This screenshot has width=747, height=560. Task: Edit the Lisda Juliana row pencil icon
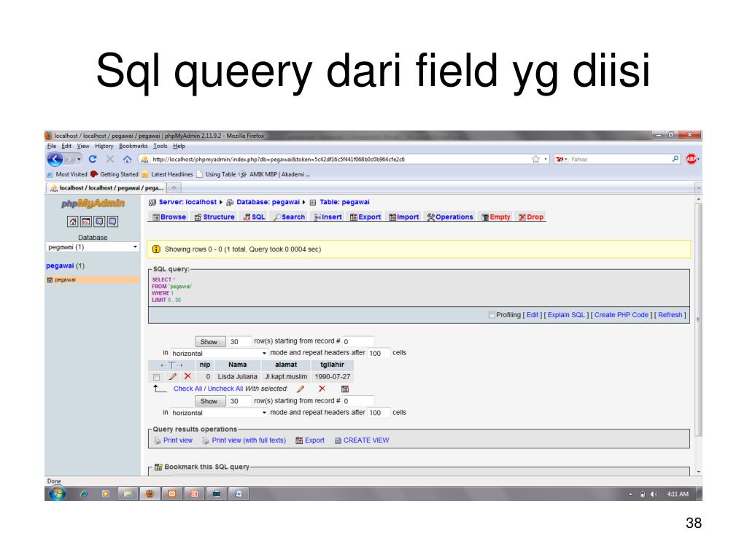point(172,377)
